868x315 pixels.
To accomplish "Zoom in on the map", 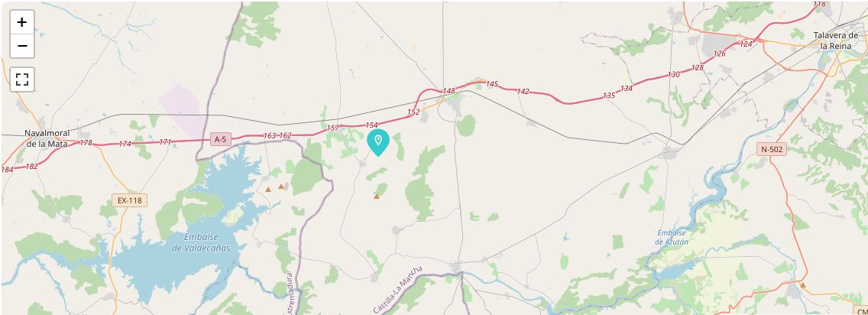I will [22, 22].
